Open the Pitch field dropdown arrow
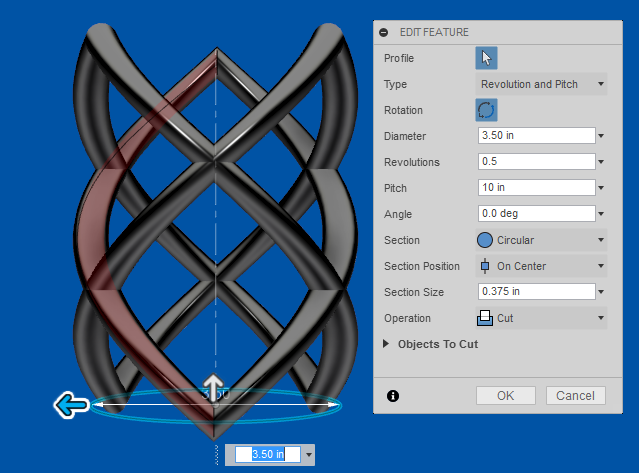The image size is (639, 473). 601,188
